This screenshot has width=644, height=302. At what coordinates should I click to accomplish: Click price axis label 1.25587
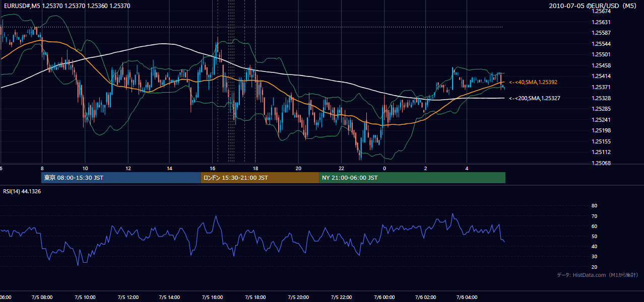(x=602, y=33)
